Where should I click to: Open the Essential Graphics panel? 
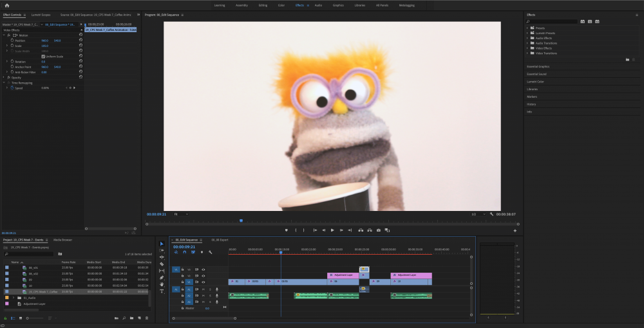click(x=538, y=66)
